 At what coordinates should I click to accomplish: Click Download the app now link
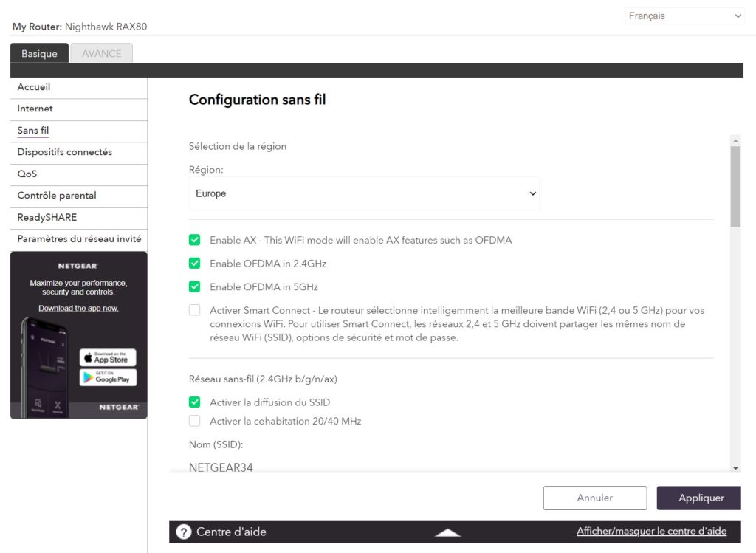pyautogui.click(x=78, y=308)
